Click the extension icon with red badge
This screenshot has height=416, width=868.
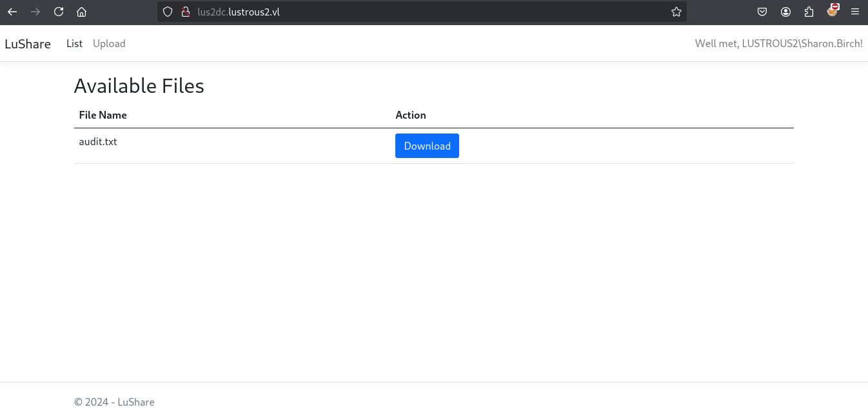[833, 10]
